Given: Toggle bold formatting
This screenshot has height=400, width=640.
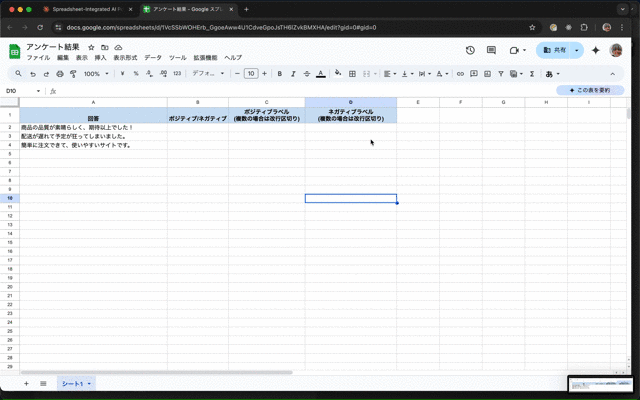Looking at the screenshot, I should [280, 74].
